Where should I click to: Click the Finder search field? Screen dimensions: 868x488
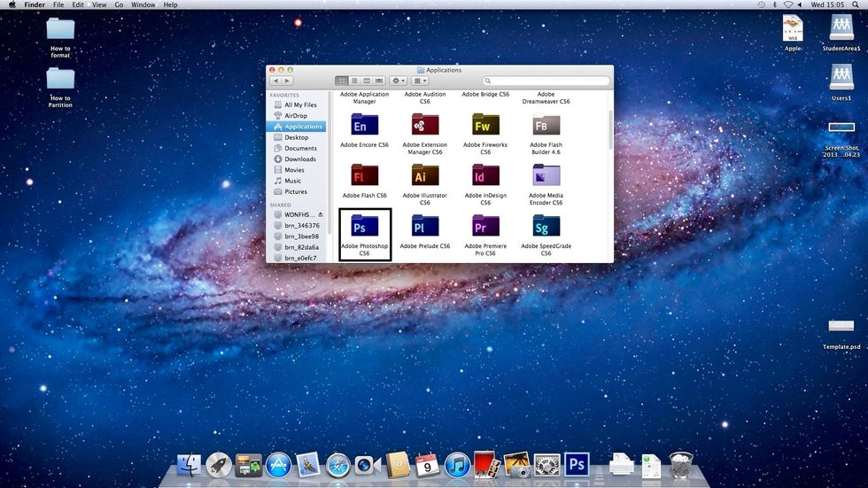(x=546, y=81)
